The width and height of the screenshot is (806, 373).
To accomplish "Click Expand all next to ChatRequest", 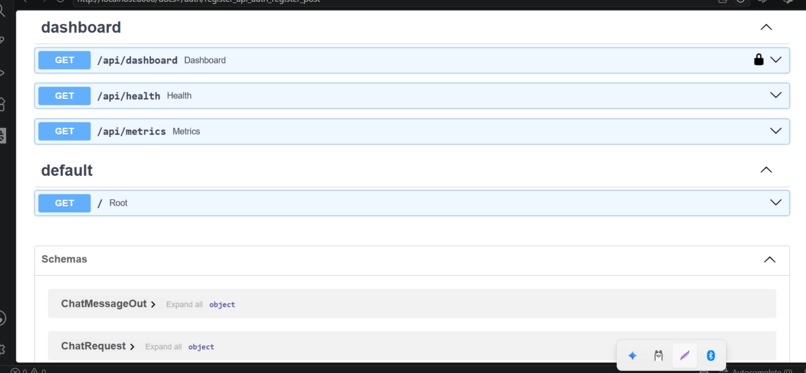I will tap(163, 347).
